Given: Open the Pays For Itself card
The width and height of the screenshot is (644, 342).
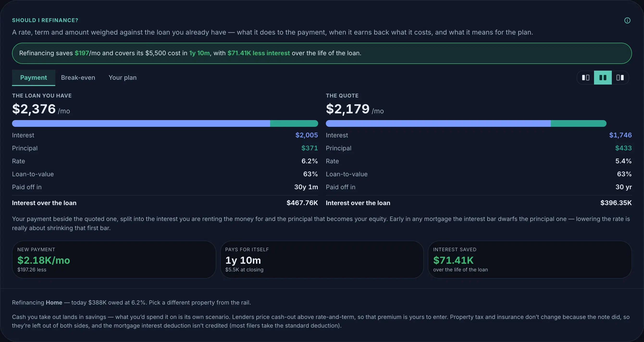Looking at the screenshot, I should (x=322, y=260).
